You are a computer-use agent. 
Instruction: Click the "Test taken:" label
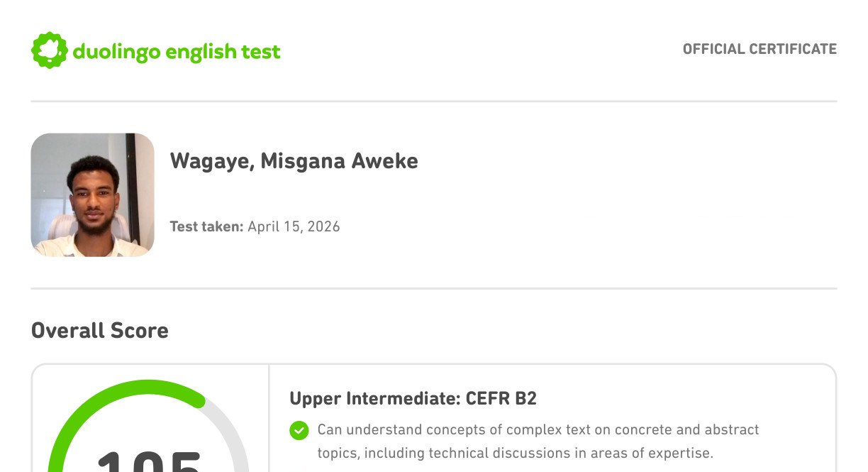click(206, 227)
